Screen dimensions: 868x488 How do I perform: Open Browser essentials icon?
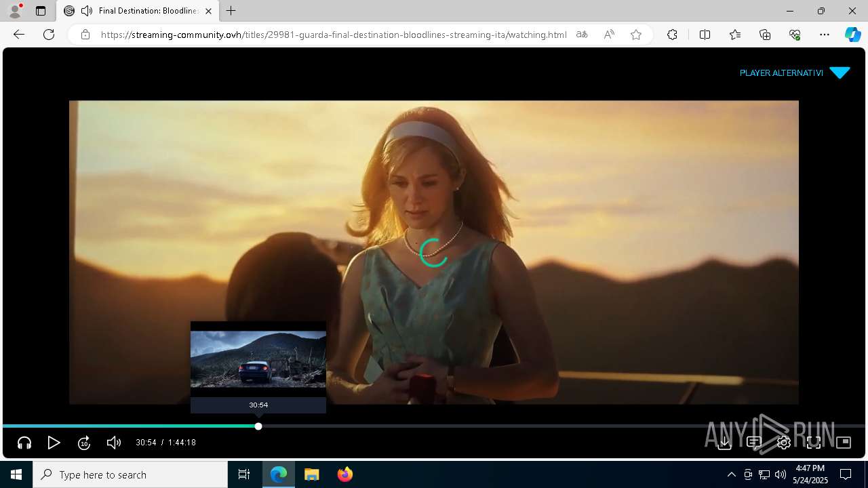point(795,35)
